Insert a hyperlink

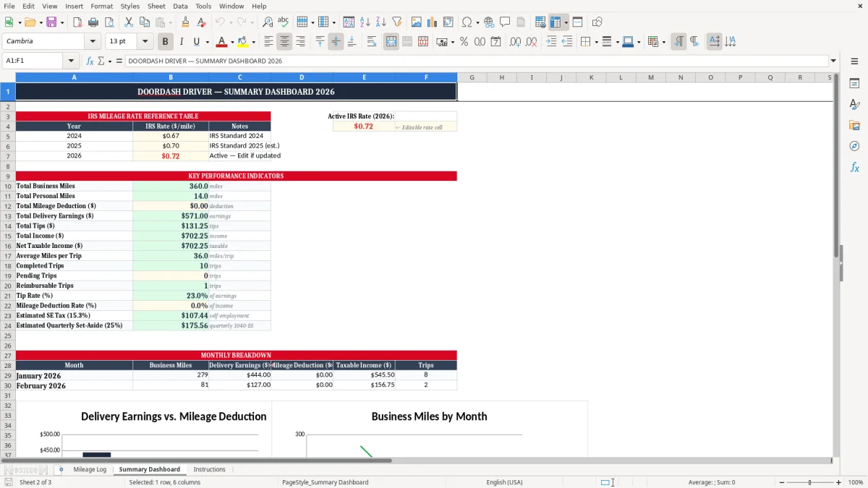tap(489, 22)
